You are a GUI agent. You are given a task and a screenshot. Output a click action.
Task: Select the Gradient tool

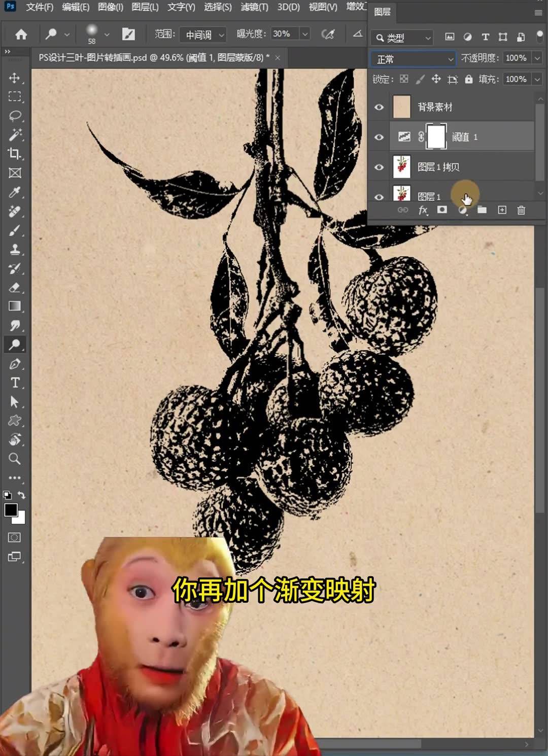[x=15, y=306]
